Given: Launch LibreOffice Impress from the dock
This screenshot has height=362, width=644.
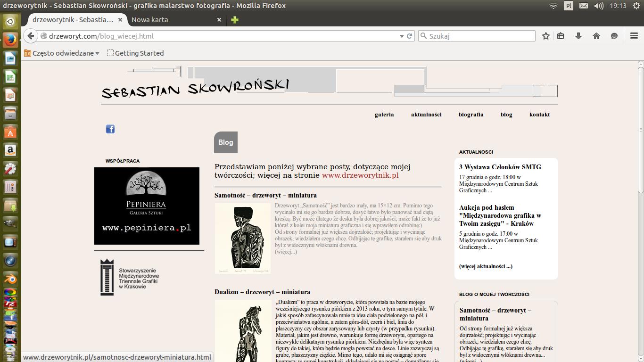Looking at the screenshot, I should 10,95.
